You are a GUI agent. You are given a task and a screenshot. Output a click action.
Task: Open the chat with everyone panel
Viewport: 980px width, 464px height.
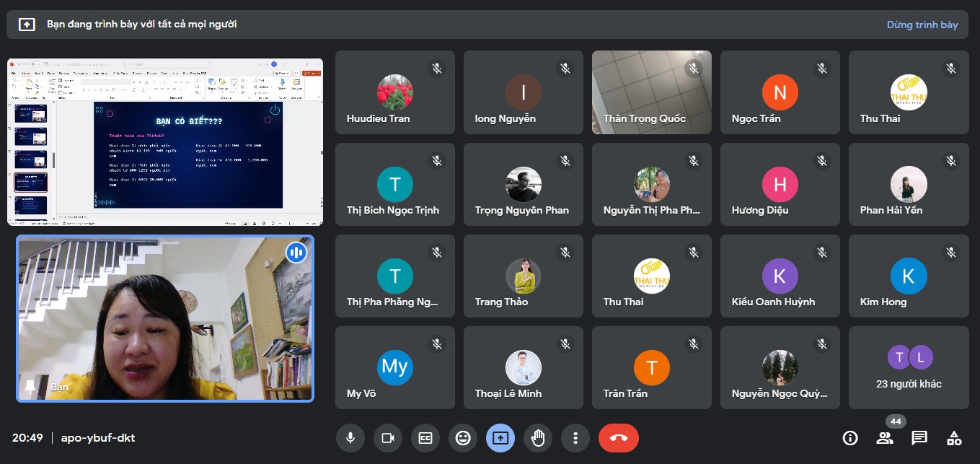(x=919, y=438)
